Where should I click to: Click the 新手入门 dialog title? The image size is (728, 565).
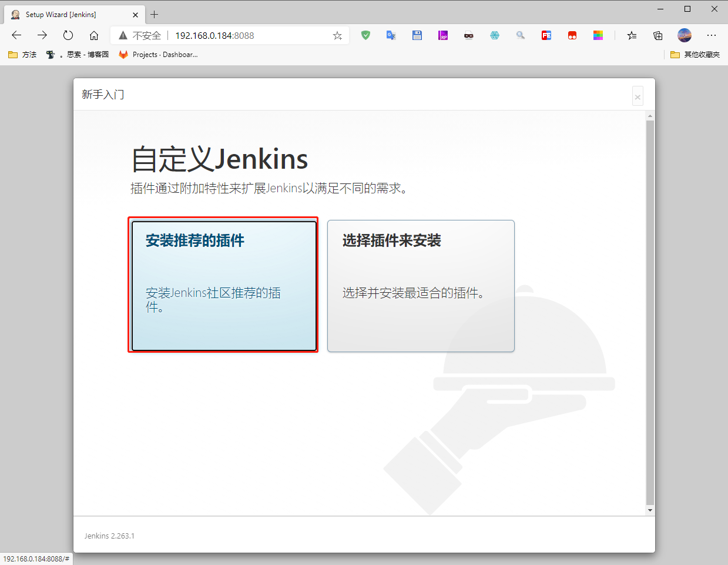[x=103, y=95]
